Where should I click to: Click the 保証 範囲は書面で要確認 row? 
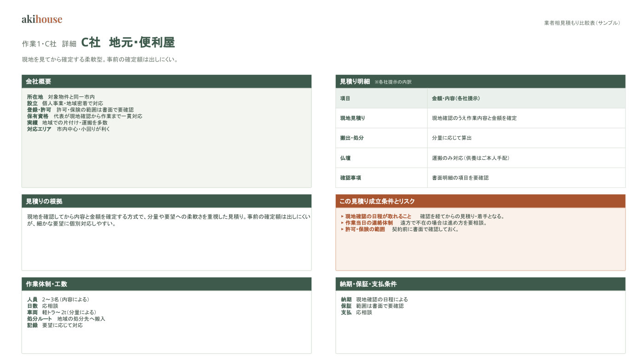pos(372,306)
